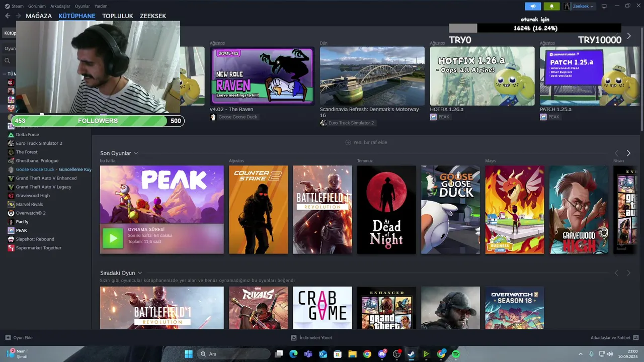Click the library page vertical scrollbar

click(641, 80)
